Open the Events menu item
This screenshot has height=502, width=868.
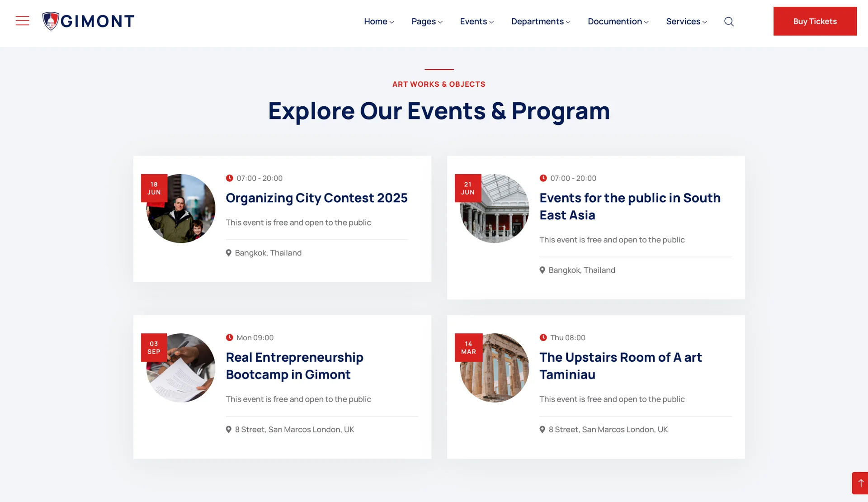pos(476,21)
